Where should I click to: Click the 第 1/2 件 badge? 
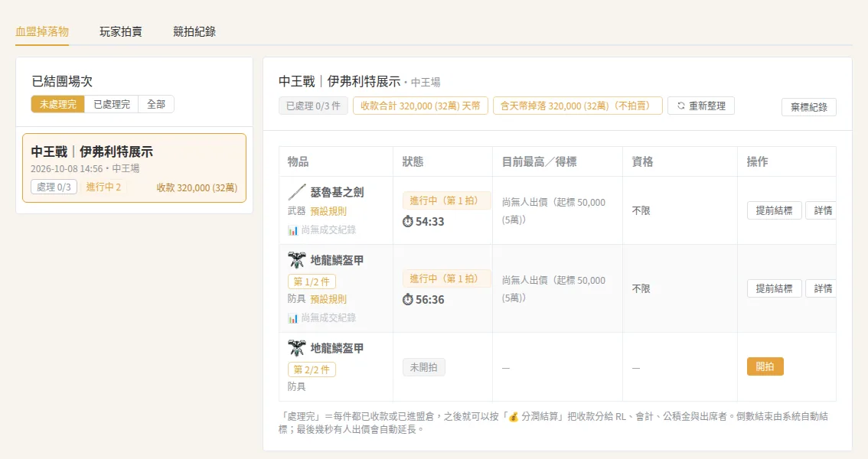point(312,282)
